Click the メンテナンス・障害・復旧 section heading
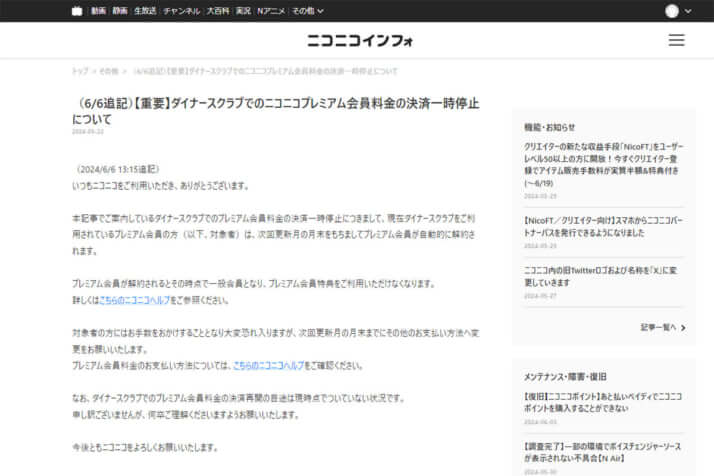Image resolution: width=714 pixels, height=476 pixels. point(565,377)
